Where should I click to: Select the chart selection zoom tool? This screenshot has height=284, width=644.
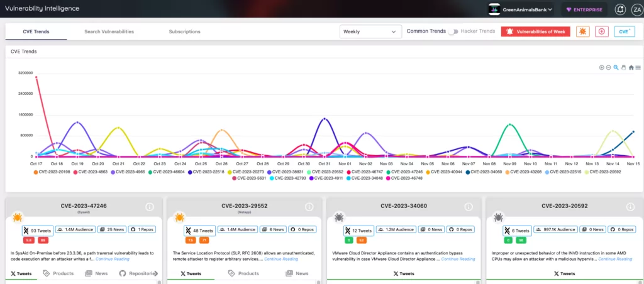tap(616, 68)
